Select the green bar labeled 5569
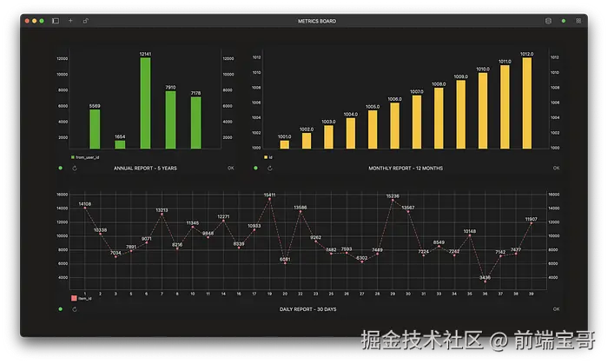608x364 pixels. coord(95,129)
